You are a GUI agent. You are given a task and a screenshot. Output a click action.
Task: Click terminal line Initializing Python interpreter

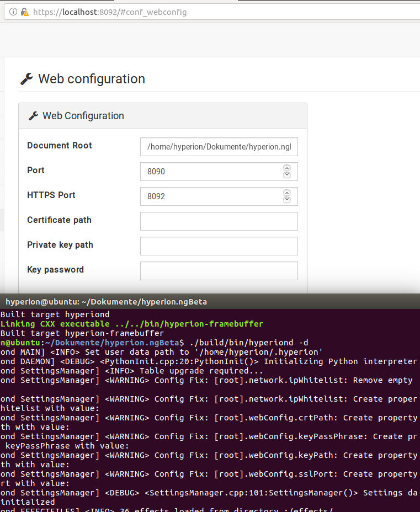click(x=209, y=361)
